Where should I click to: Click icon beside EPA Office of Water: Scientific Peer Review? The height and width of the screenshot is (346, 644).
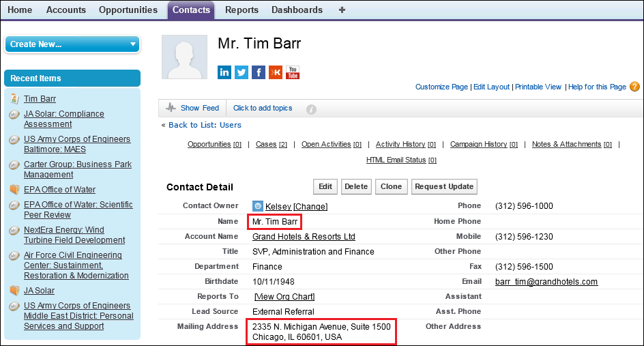click(x=14, y=205)
